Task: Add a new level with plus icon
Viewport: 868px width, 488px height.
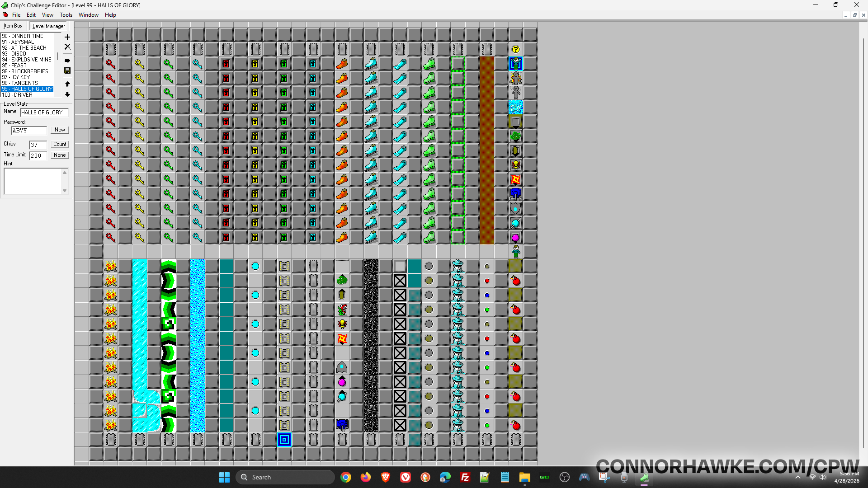Action: click(x=67, y=37)
